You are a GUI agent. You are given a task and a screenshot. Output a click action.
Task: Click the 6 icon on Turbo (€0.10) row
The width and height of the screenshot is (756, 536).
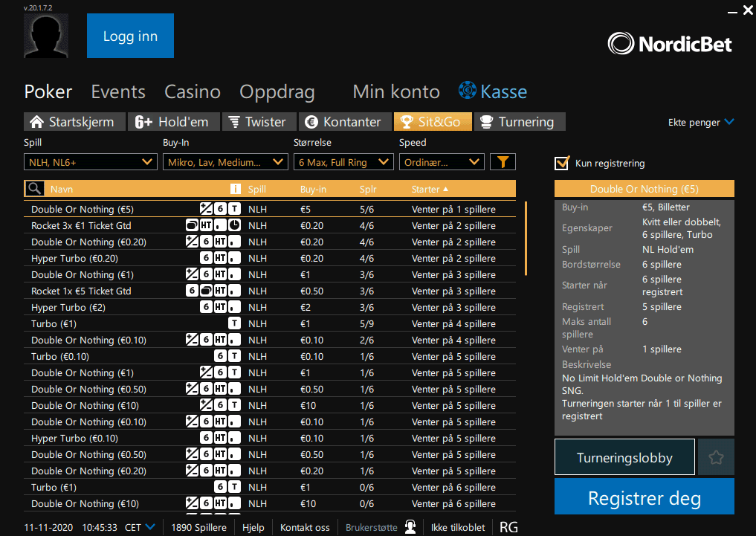pyautogui.click(x=220, y=356)
